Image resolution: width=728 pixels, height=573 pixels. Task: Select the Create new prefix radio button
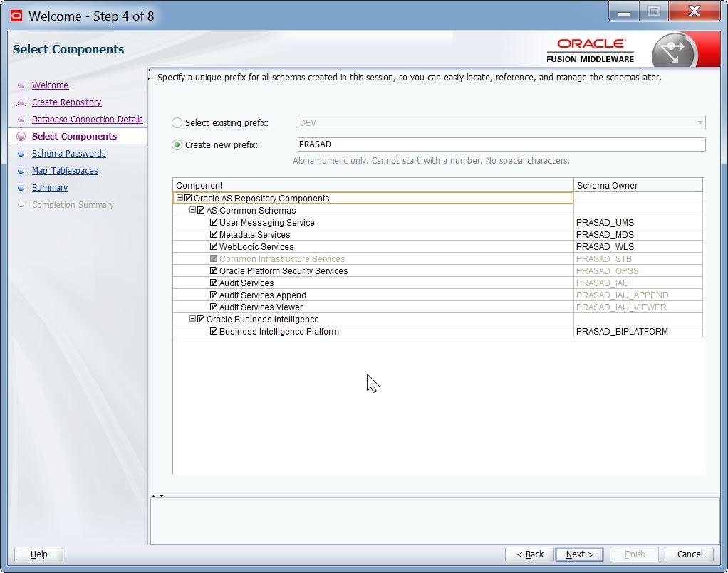177,145
